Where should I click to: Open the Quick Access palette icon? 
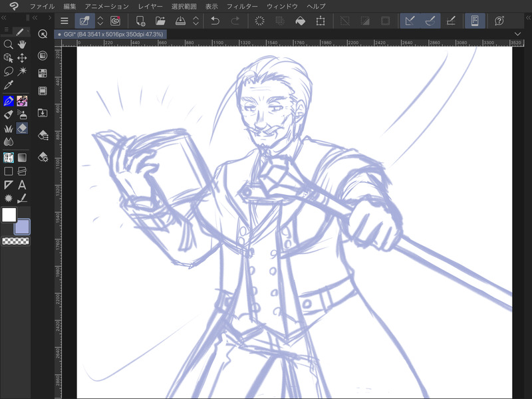[x=43, y=34]
